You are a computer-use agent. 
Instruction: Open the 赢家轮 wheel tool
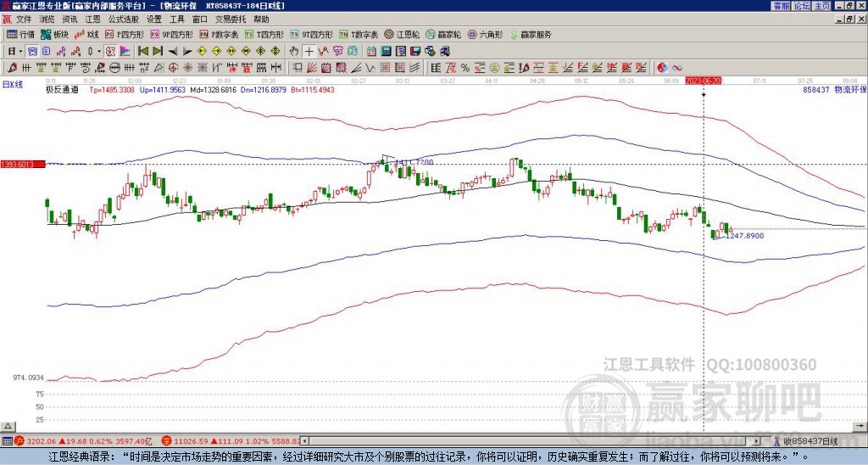pyautogui.click(x=443, y=34)
